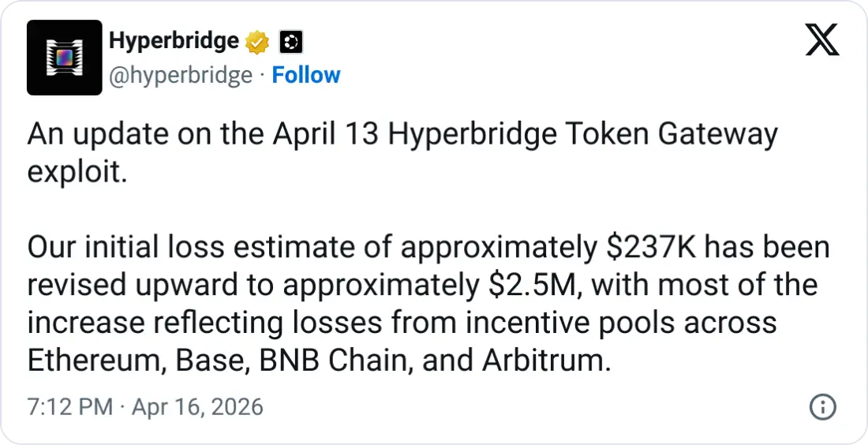Click the gold verified badge
This screenshot has width=868, height=445.
258,42
